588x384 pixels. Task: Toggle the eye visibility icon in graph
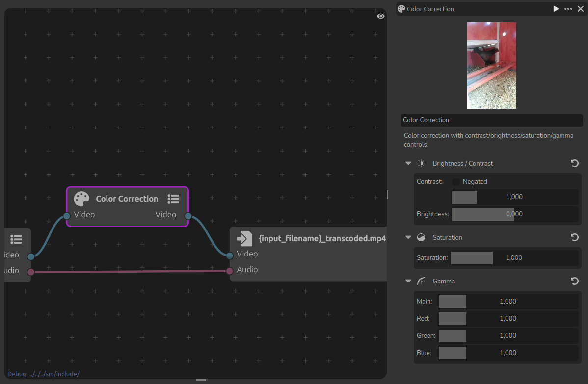pyautogui.click(x=381, y=16)
